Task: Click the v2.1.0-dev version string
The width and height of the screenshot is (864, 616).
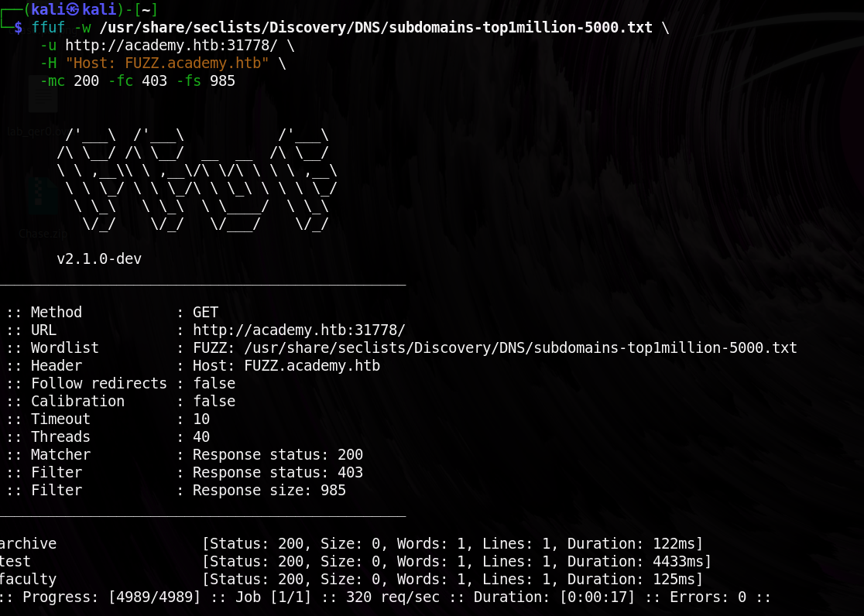Action: point(99,258)
